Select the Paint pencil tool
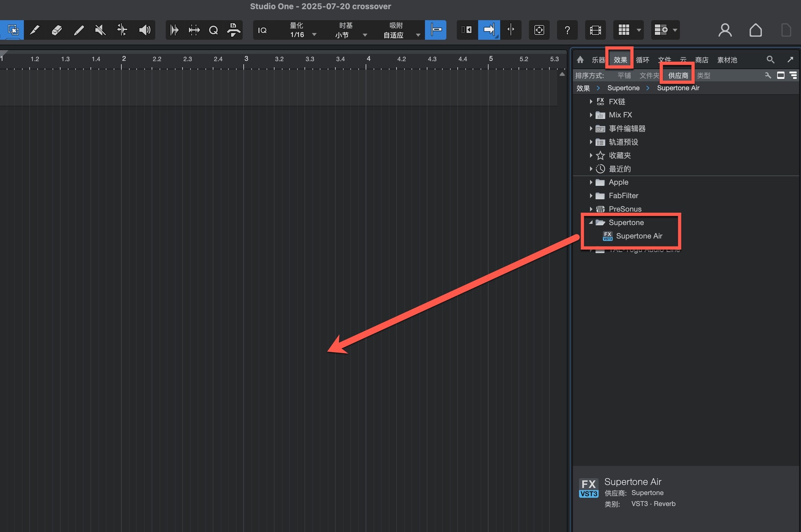Screen dimensions: 801x532 coord(78,30)
